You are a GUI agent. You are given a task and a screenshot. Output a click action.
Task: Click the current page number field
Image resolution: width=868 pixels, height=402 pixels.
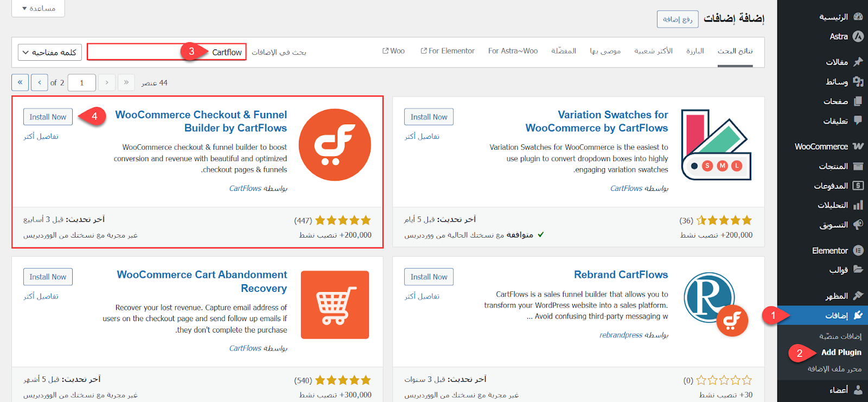pyautogui.click(x=81, y=82)
